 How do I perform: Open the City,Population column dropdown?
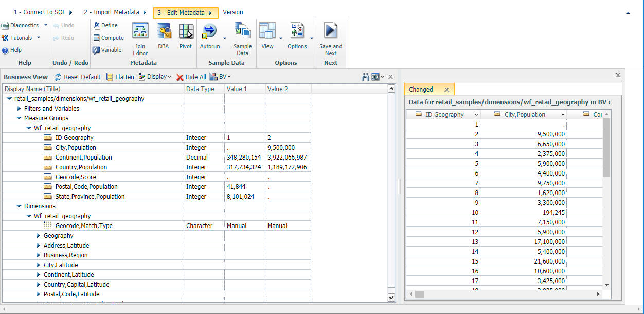(562, 115)
